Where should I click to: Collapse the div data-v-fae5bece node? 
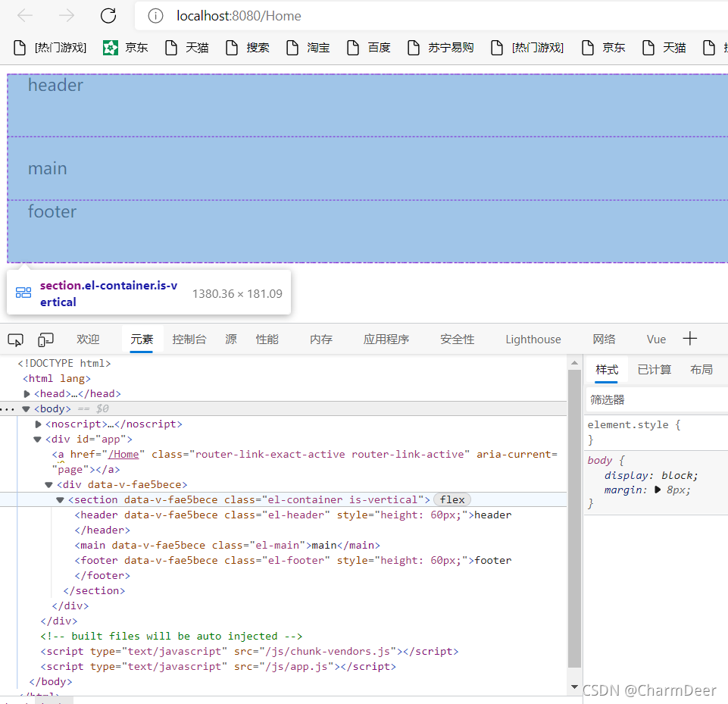tap(48, 485)
